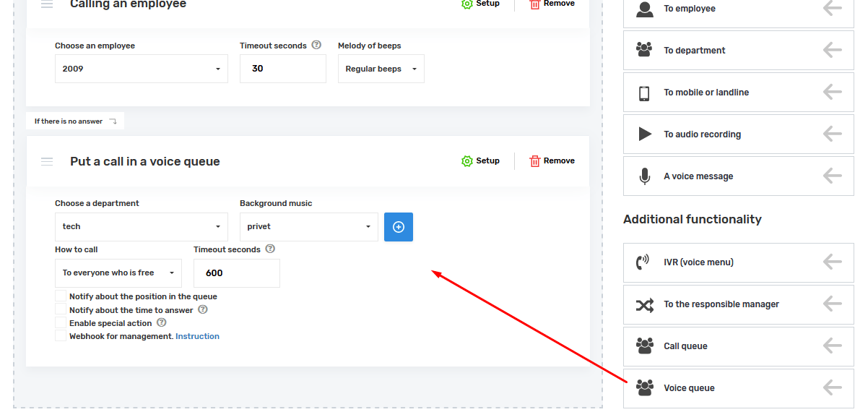Viewport: 868px width, 420px height.
Task: Open the Melody of beeps dropdown
Action: point(381,69)
